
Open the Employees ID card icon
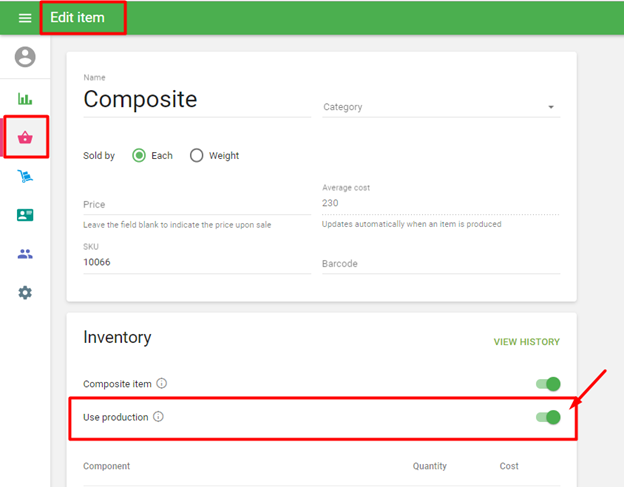(x=25, y=215)
